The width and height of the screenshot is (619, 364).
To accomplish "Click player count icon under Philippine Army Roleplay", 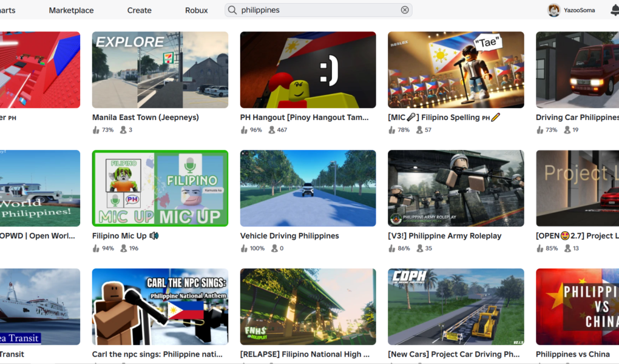I will [420, 248].
